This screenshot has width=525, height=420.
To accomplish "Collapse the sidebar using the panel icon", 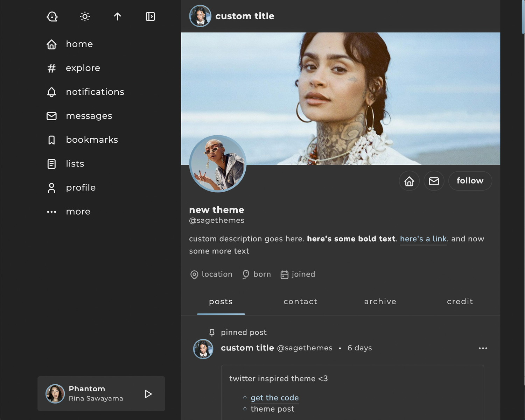I will pos(150,16).
